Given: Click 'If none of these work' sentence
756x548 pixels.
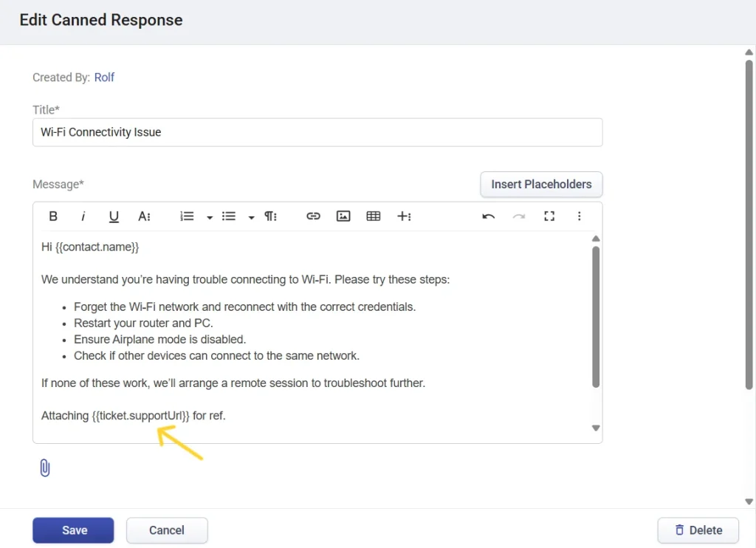Looking at the screenshot, I should [x=233, y=383].
